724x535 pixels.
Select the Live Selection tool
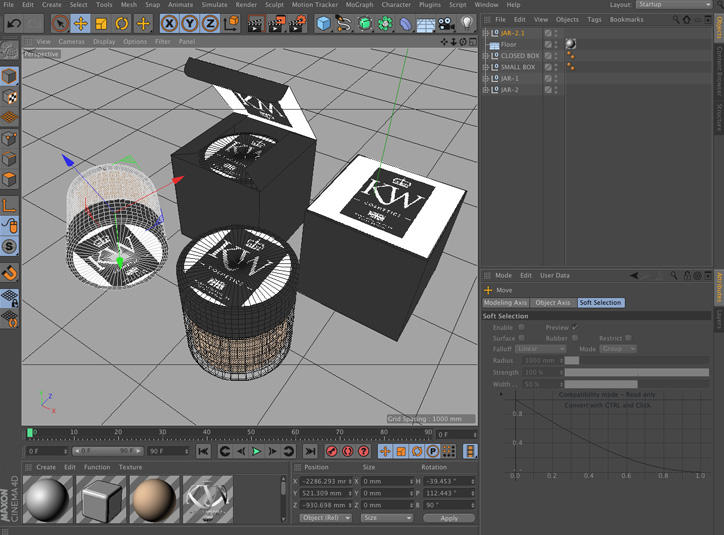60,23
